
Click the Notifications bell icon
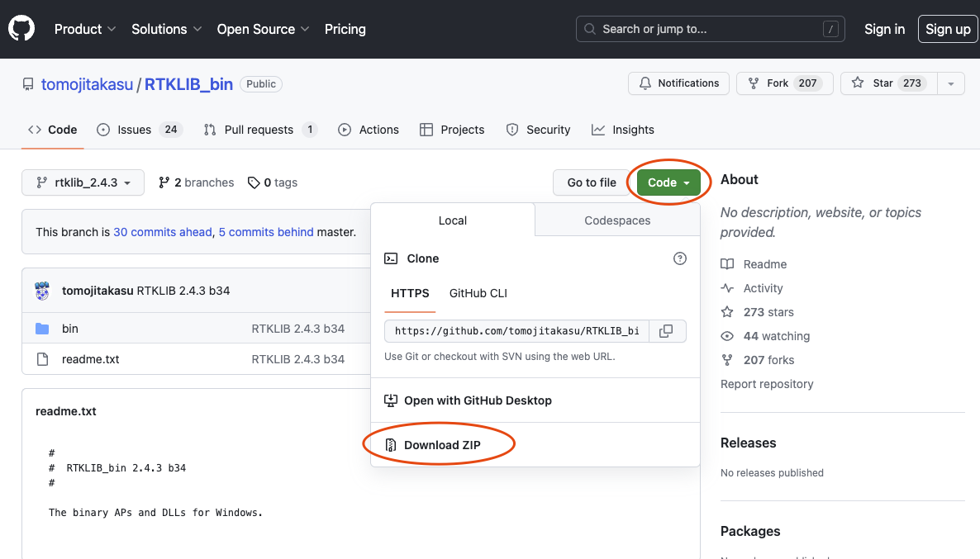coord(645,83)
